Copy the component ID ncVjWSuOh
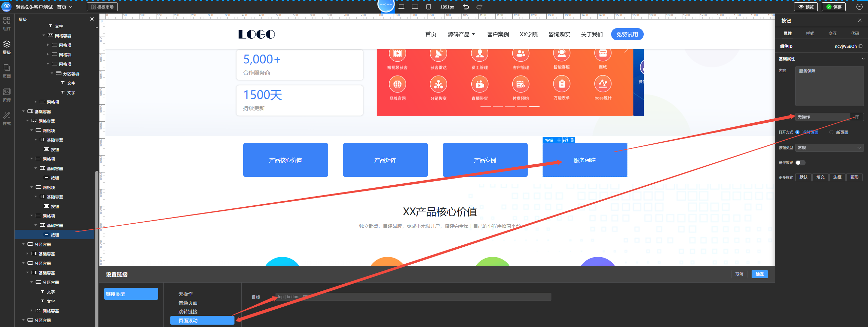The image size is (868, 327). (861, 46)
